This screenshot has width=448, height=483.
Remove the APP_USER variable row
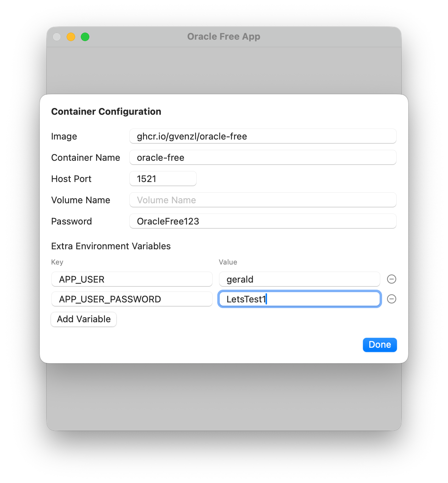pyautogui.click(x=391, y=279)
